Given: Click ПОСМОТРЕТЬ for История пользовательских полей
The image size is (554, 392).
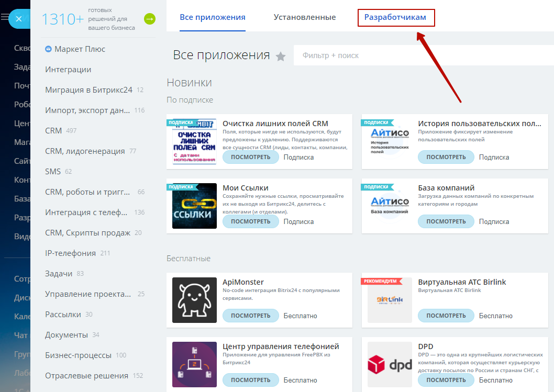Looking at the screenshot, I should 446,157.
